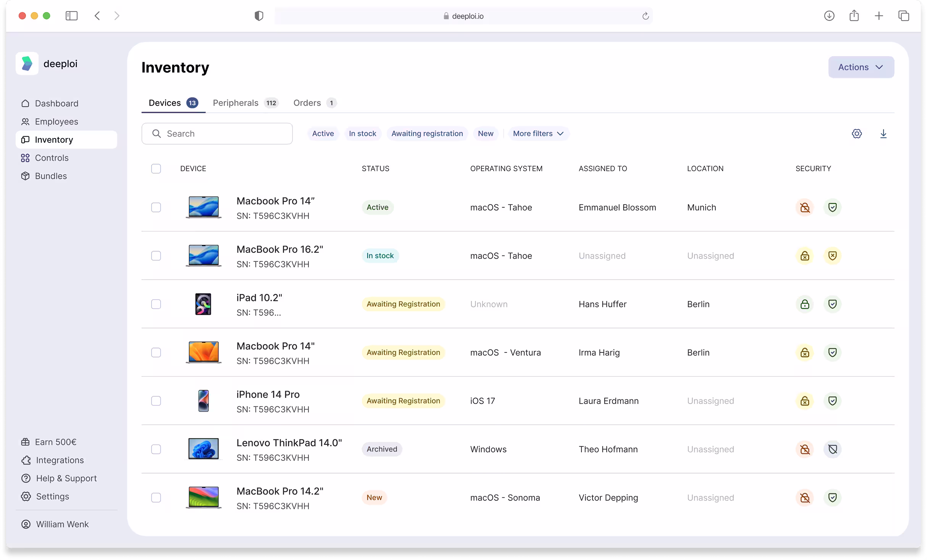This screenshot has width=927, height=560.
Task: Click the shield icon in Irma Harig's row
Action: click(832, 352)
